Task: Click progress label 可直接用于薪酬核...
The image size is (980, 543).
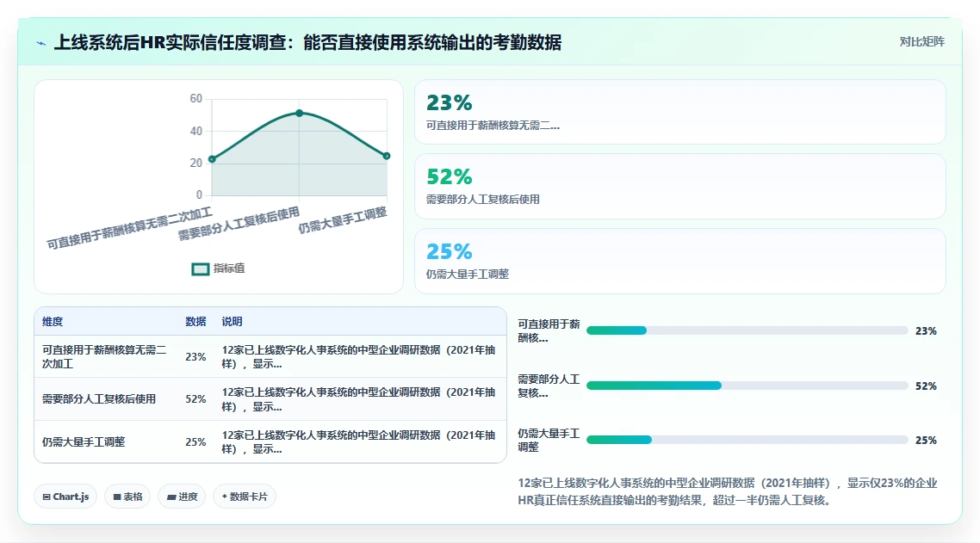Action: coord(549,331)
